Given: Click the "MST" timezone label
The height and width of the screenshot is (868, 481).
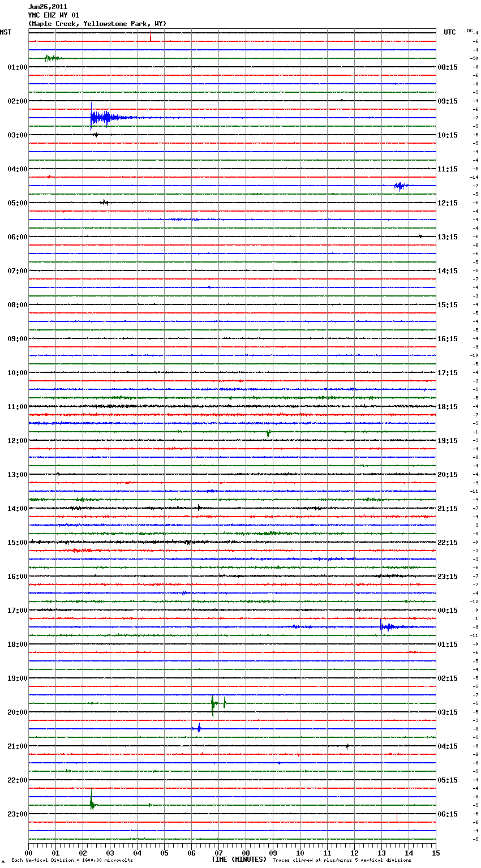Looking at the screenshot, I should pos(6,32).
